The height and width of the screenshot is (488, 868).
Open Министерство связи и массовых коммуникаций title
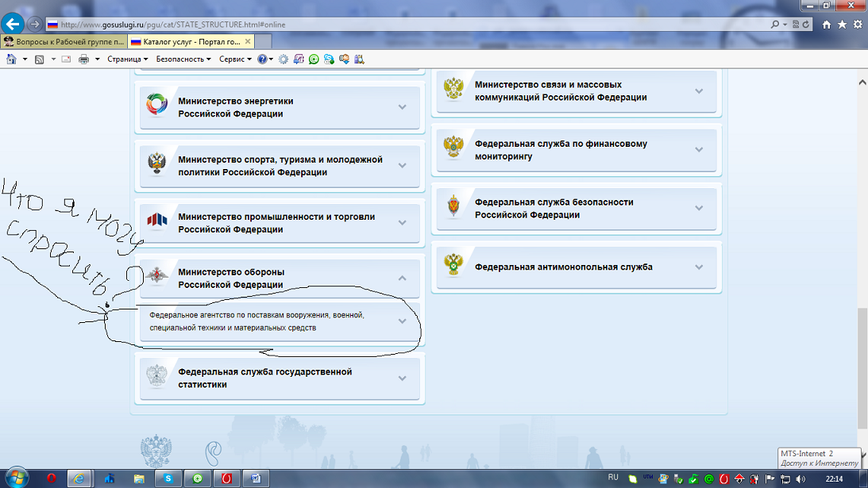click(561, 90)
